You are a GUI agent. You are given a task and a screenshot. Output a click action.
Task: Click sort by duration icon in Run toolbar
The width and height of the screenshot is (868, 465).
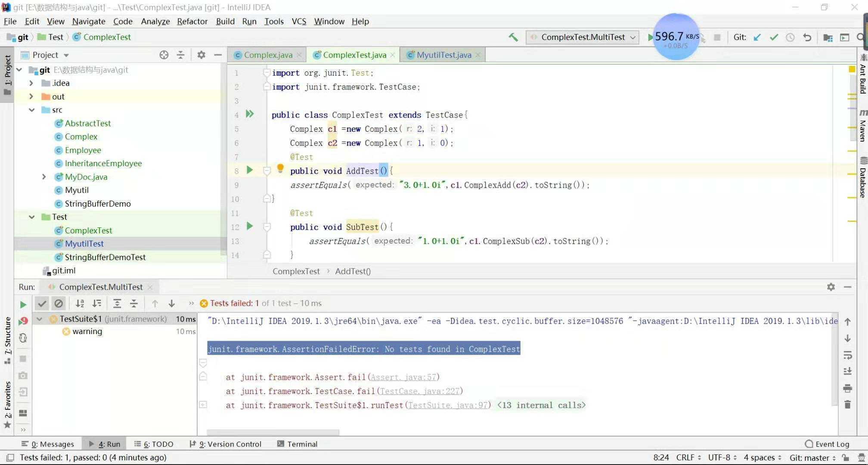click(x=97, y=304)
